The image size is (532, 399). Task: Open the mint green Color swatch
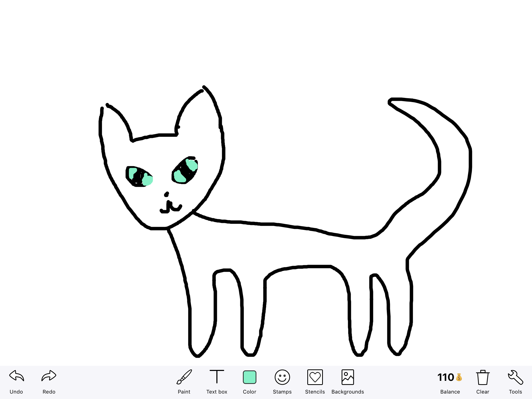[249, 377]
